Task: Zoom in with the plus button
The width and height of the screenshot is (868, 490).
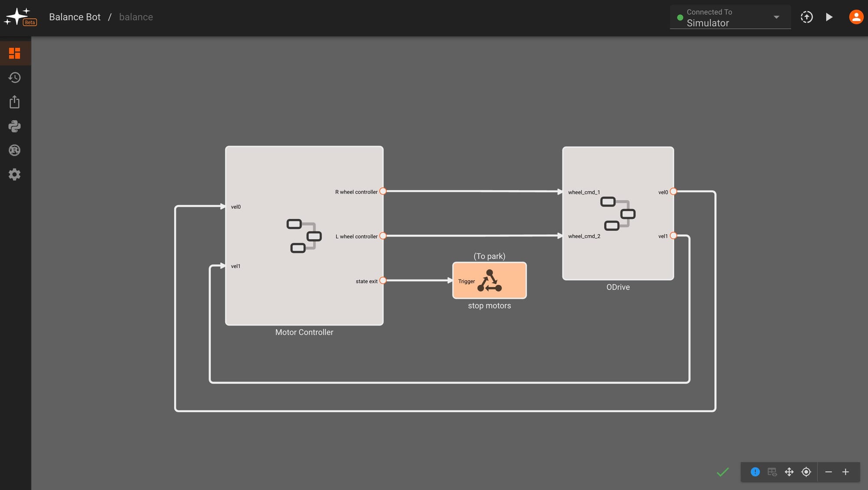Action: pyautogui.click(x=845, y=472)
